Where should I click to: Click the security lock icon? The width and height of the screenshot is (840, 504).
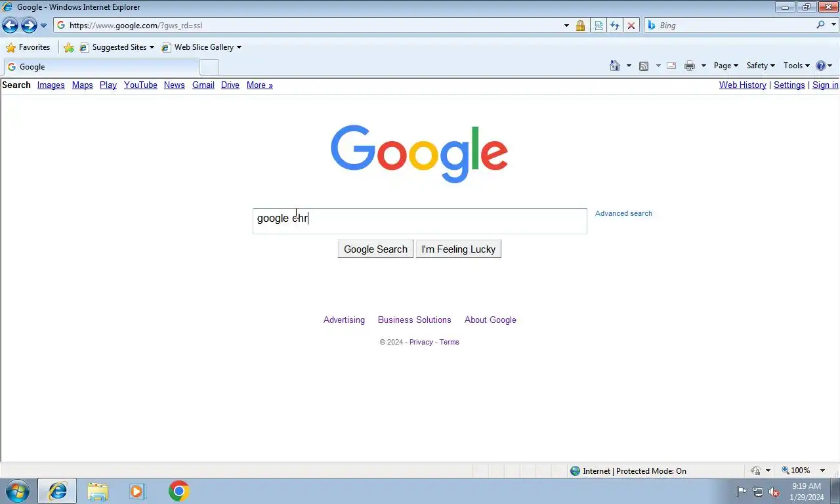point(580,26)
